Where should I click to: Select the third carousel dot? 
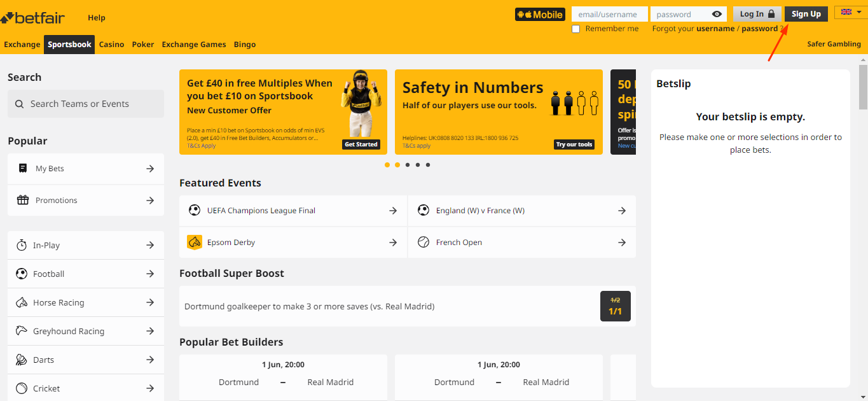[x=408, y=165]
